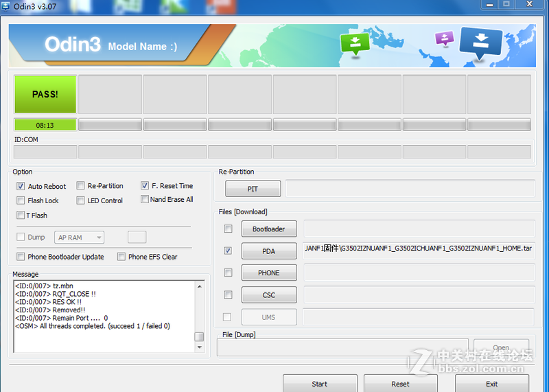Click the Exit button
The height and width of the screenshot is (392, 549).
(492, 383)
